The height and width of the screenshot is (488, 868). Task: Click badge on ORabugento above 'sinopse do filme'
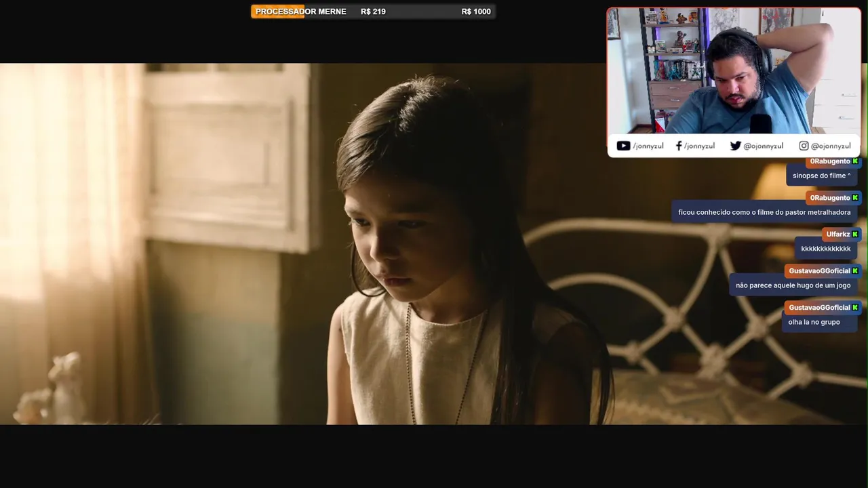click(855, 161)
